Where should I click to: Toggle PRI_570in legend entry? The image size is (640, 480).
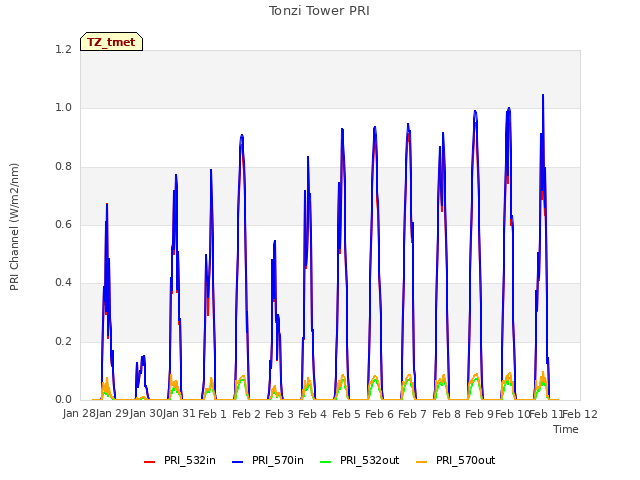(268, 460)
